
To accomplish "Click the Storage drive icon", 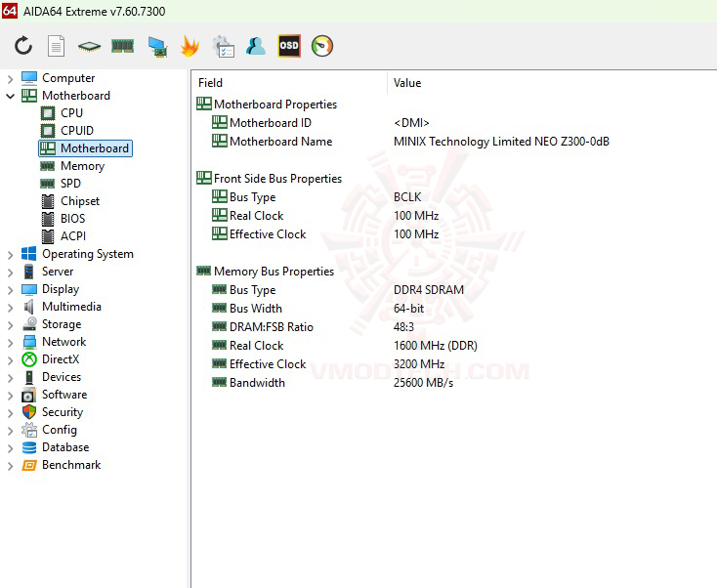I will 29,324.
